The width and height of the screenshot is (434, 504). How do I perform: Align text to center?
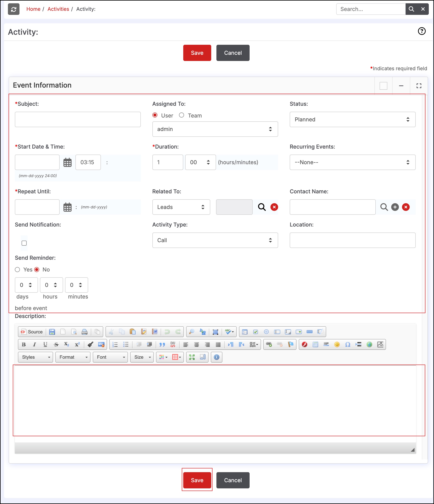196,344
